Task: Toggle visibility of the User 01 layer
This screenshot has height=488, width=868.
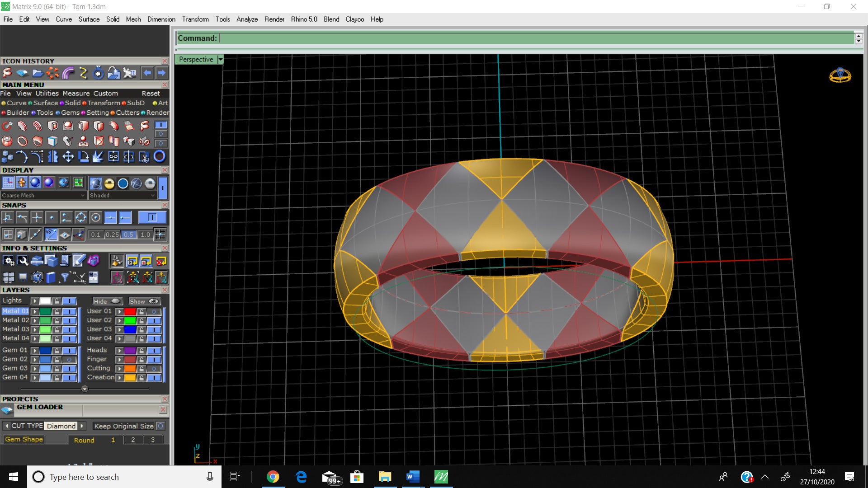Action: [154, 312]
